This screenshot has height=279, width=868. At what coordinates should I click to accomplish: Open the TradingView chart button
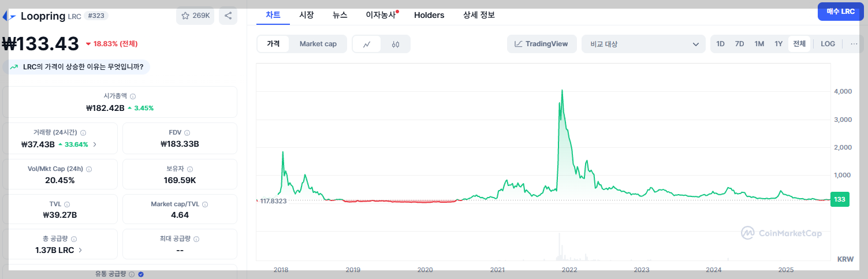tap(542, 44)
